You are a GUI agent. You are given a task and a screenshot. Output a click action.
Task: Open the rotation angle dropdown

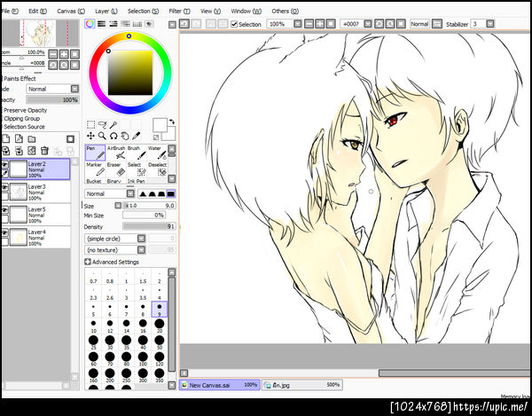click(x=368, y=24)
